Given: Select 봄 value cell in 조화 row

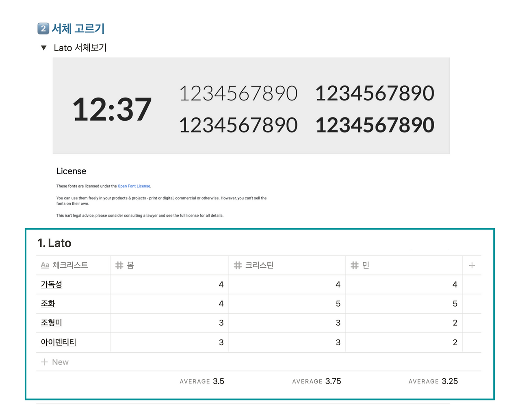Looking at the screenshot, I should [x=169, y=303].
